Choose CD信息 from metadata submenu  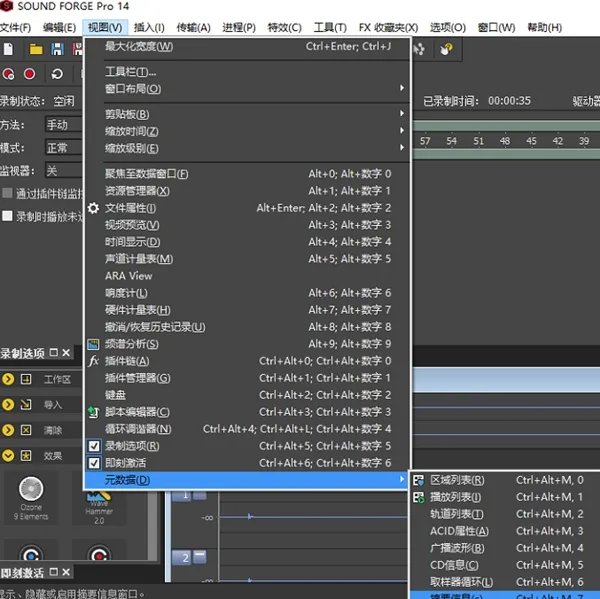click(x=505, y=565)
